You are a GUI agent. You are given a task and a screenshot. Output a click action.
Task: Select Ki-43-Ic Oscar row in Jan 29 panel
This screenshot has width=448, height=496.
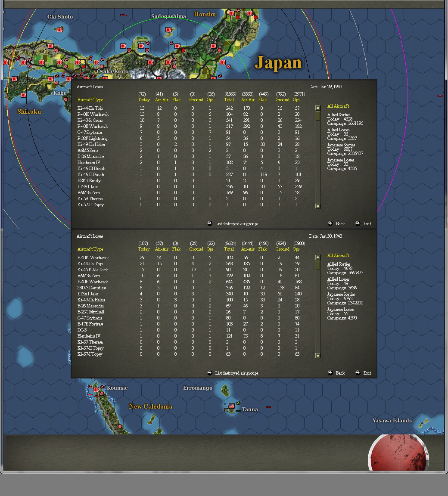point(190,120)
